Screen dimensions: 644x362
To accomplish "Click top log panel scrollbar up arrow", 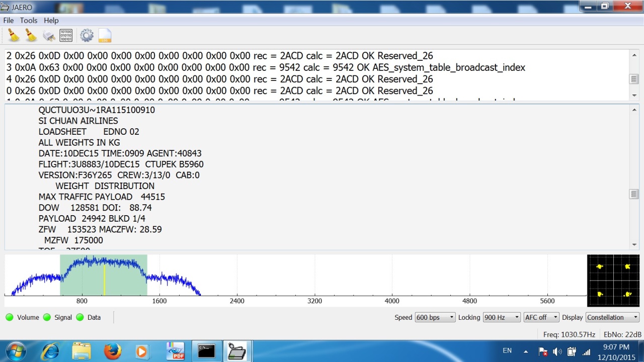I will pyautogui.click(x=634, y=55).
